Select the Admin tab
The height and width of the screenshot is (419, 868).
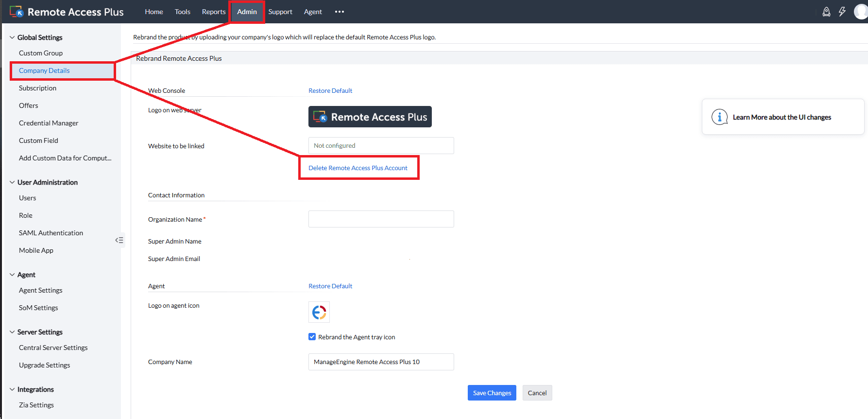pos(247,12)
